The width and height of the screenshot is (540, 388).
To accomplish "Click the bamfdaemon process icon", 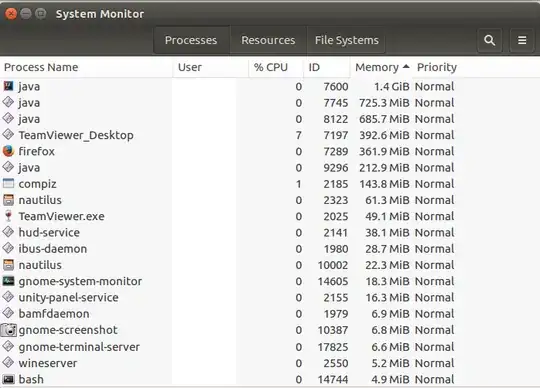I will click(x=8, y=313).
